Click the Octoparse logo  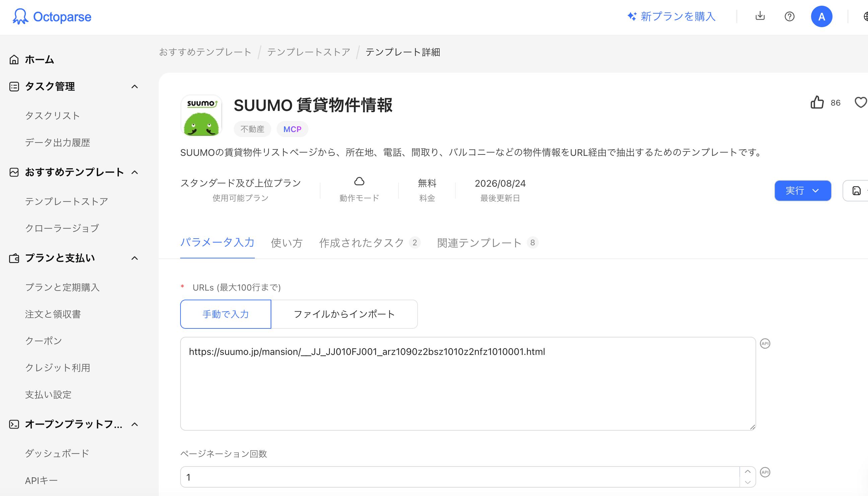[x=52, y=16]
